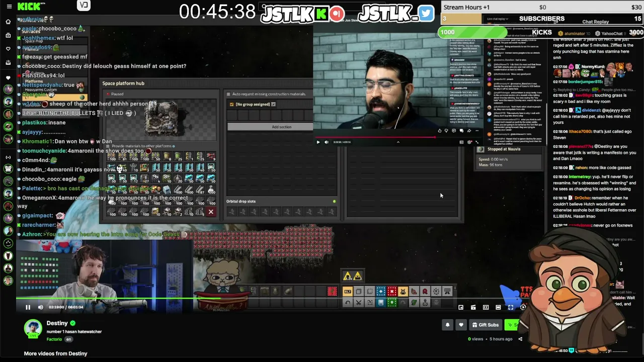644x362 pixels.
Task: Enable theater mode on Kick player
Action: pos(498,307)
